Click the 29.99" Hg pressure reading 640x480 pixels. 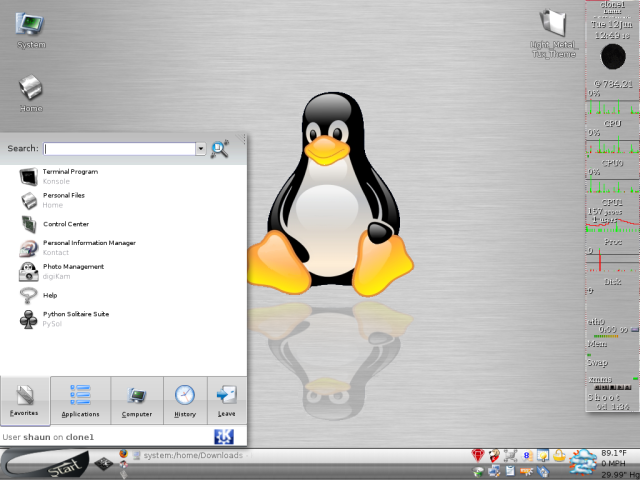click(620, 475)
